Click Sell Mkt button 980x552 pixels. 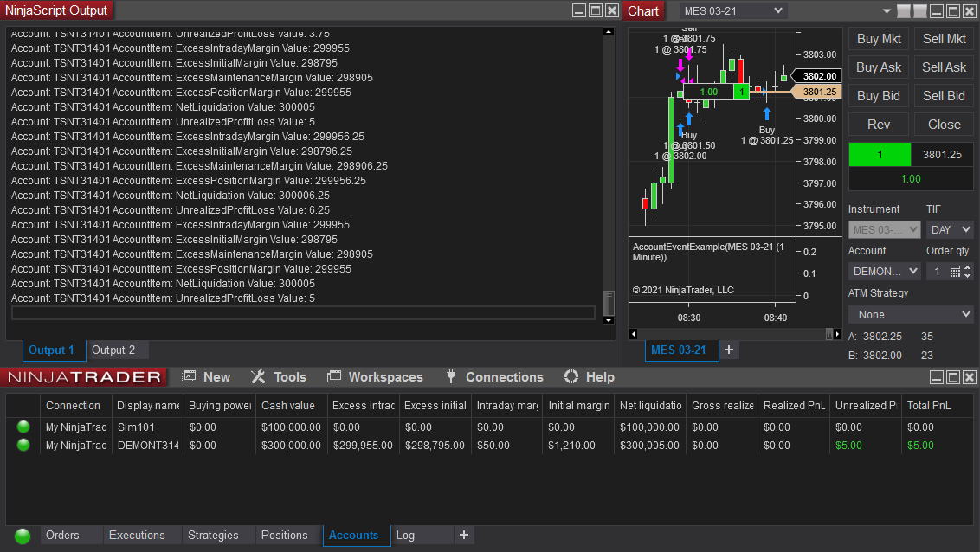945,39
